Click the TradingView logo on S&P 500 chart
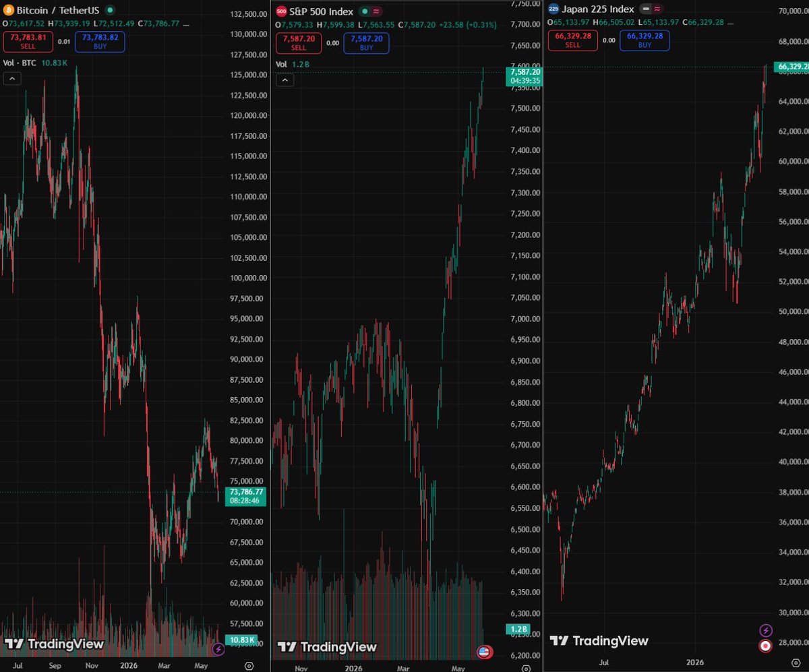Viewport: 809px width, 672px height. [327, 647]
